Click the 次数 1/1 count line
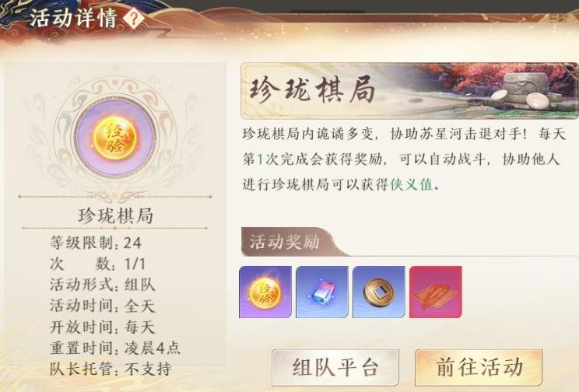 click(98, 264)
